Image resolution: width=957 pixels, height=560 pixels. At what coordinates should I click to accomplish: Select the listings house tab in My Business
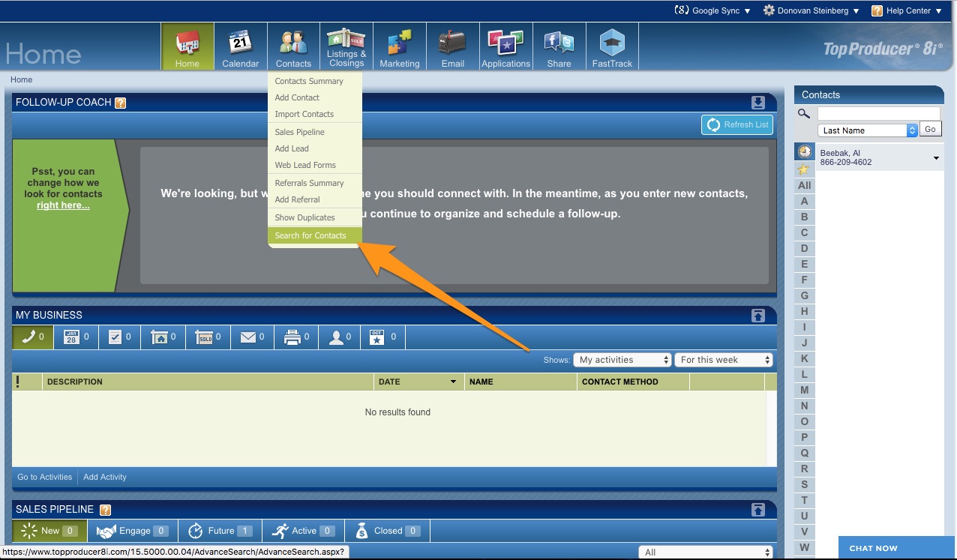coord(163,337)
